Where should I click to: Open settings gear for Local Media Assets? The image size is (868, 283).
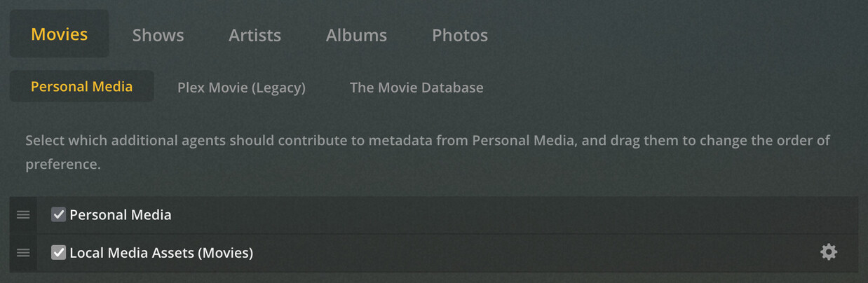(x=829, y=252)
